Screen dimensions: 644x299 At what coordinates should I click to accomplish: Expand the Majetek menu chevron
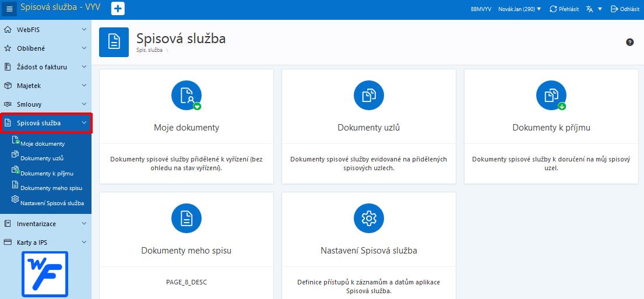(x=84, y=86)
